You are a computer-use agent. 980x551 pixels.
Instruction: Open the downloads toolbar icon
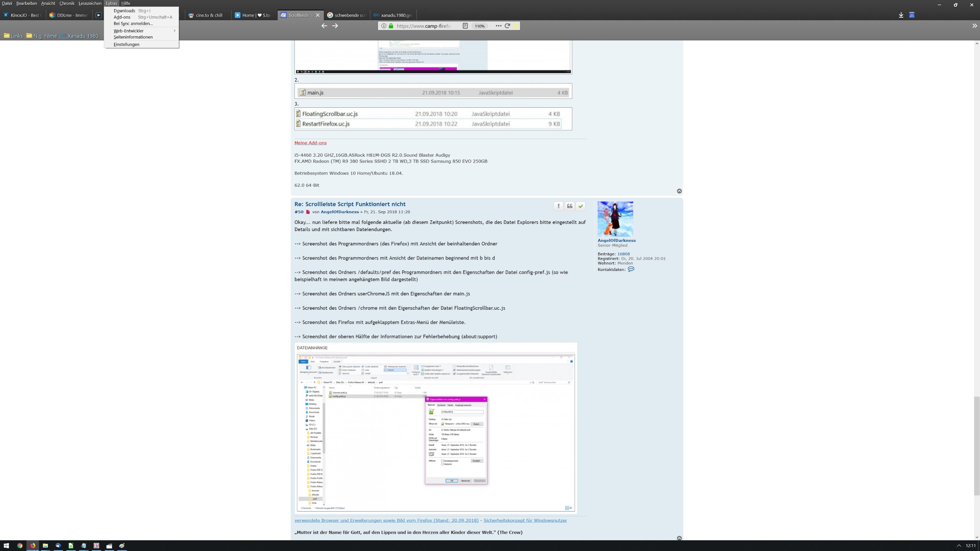901,15
